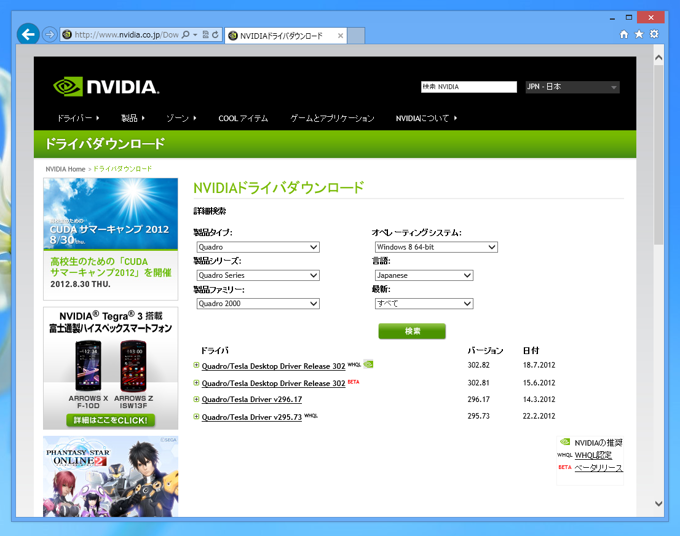
Task: Open a new blank tab
Action: (356, 36)
